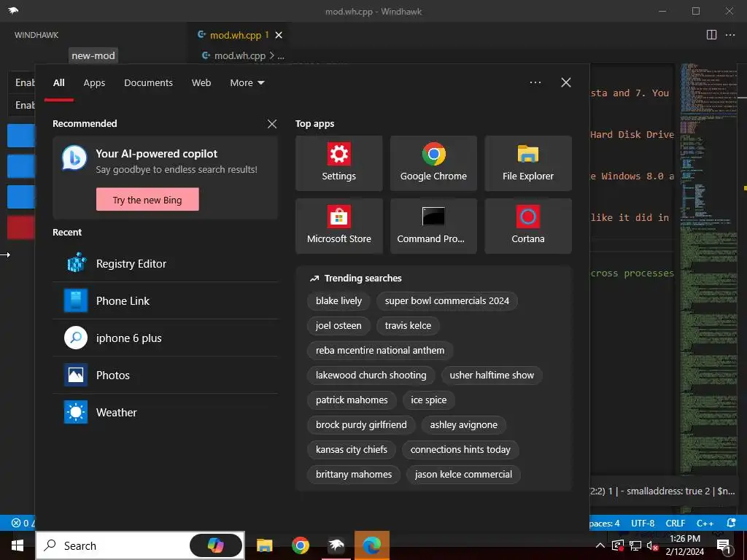Open Settings from Top apps

pos(338,163)
